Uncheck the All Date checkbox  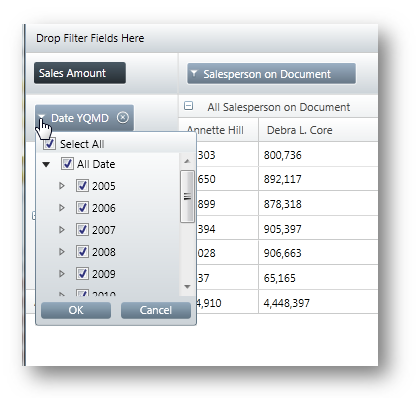click(67, 164)
